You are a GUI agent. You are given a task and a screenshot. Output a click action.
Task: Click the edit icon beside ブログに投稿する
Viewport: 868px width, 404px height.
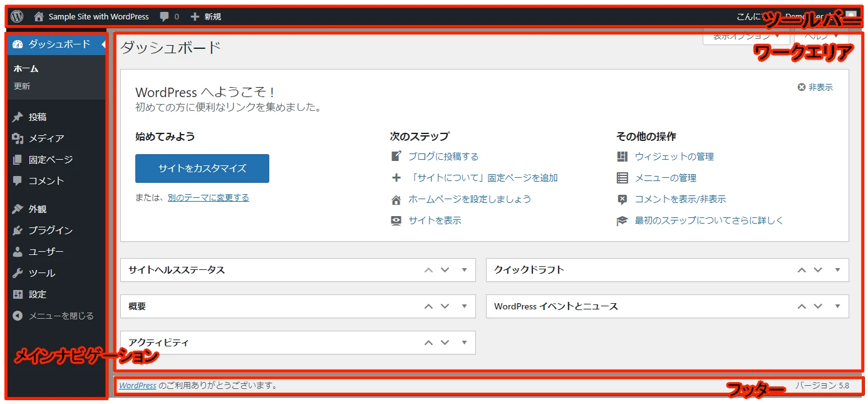(x=396, y=157)
